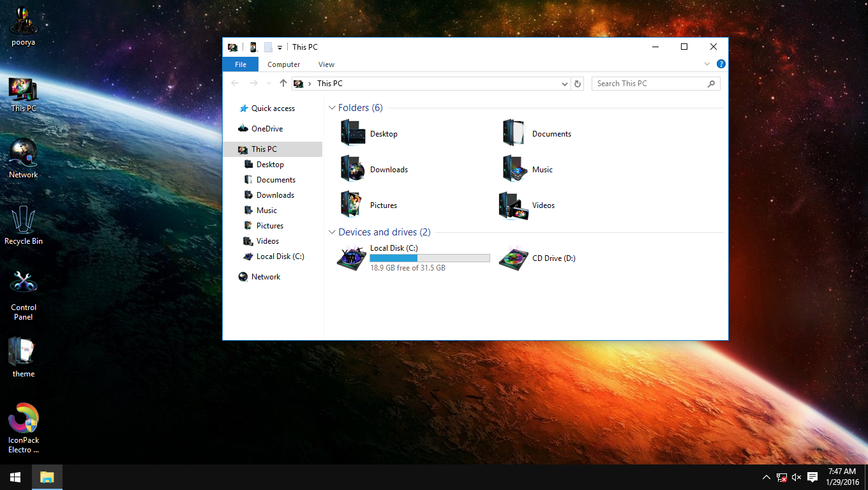
Task: Open the Computer ribbon tab
Action: tap(283, 64)
